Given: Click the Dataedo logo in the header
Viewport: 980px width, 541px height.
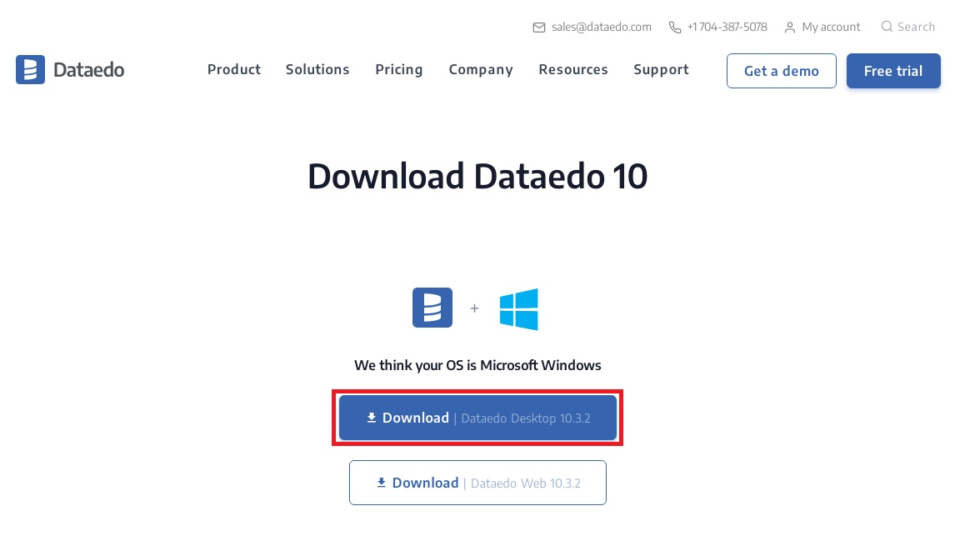Looking at the screenshot, I should coord(70,69).
